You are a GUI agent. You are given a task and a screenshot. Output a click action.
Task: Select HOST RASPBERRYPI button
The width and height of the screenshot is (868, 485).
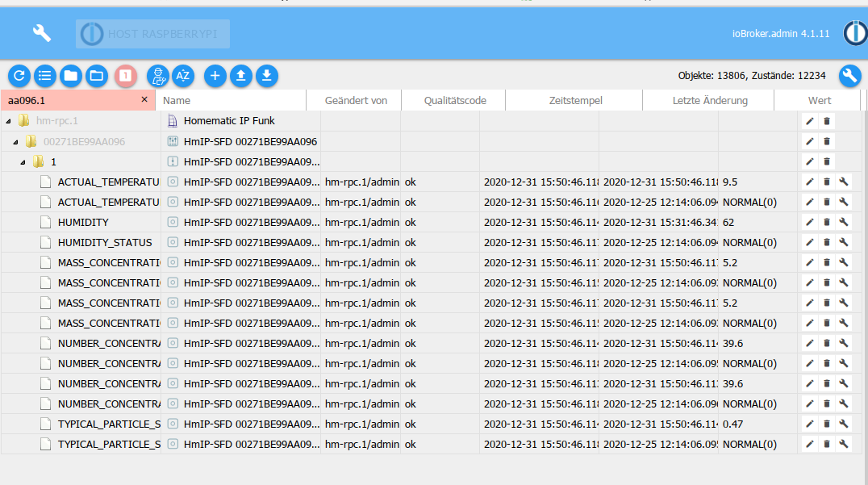152,34
